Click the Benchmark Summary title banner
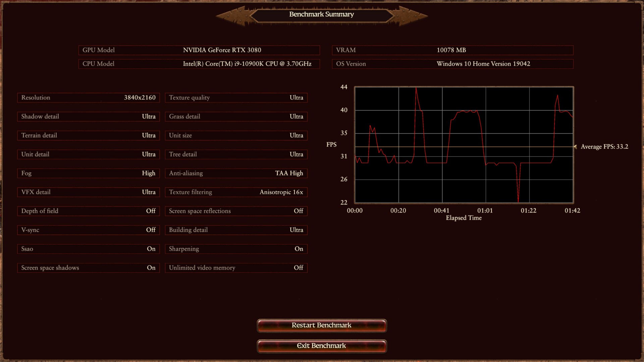Viewport: 644px width, 362px height. (x=321, y=14)
